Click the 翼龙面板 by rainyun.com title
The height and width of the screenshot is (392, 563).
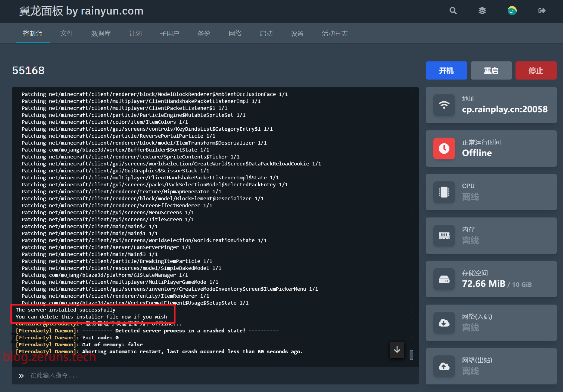point(81,11)
